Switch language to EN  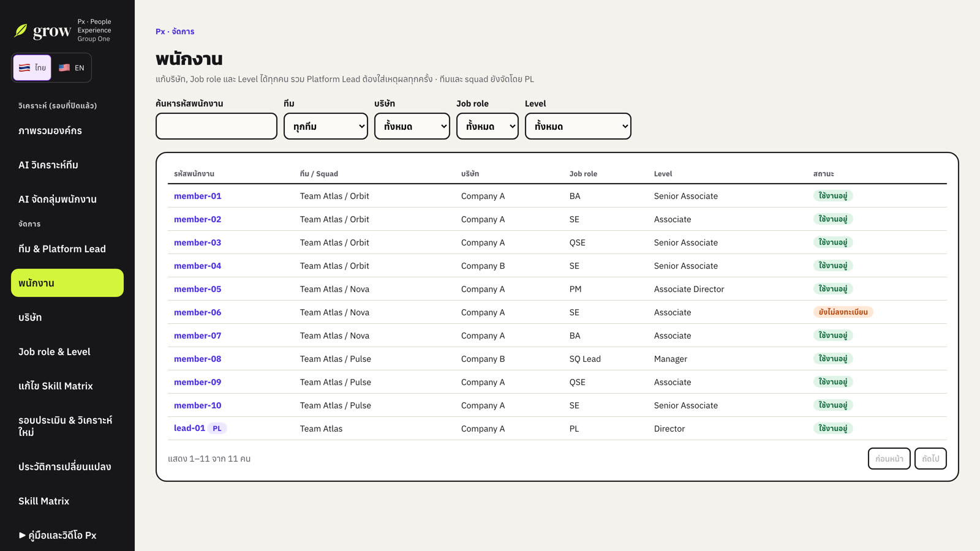(71, 67)
